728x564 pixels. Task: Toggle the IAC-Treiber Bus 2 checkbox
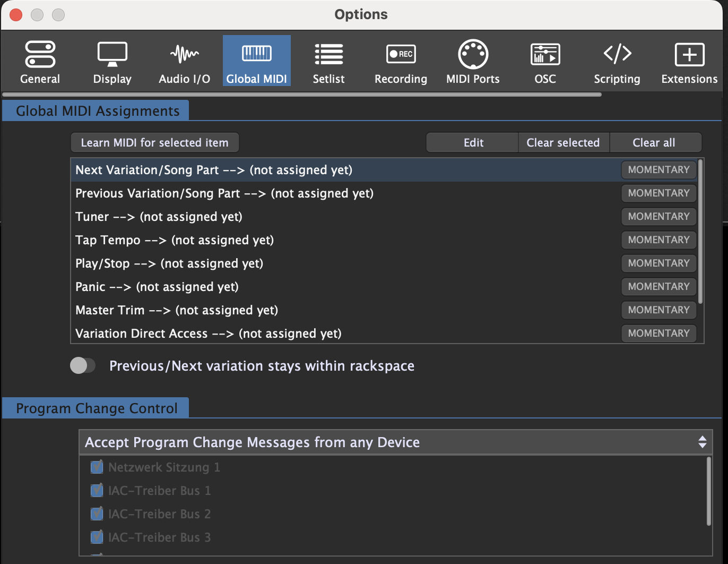coord(97,514)
